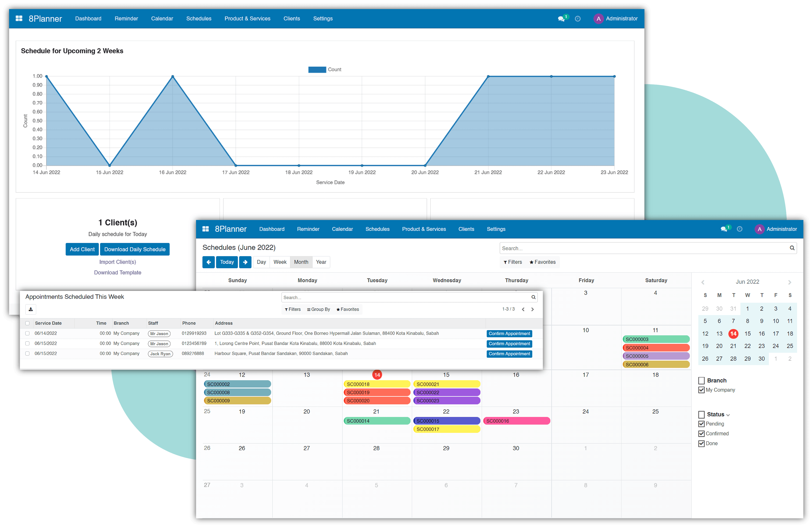
Task: Open Reminder menu in Dashboard window
Action: pos(126,18)
